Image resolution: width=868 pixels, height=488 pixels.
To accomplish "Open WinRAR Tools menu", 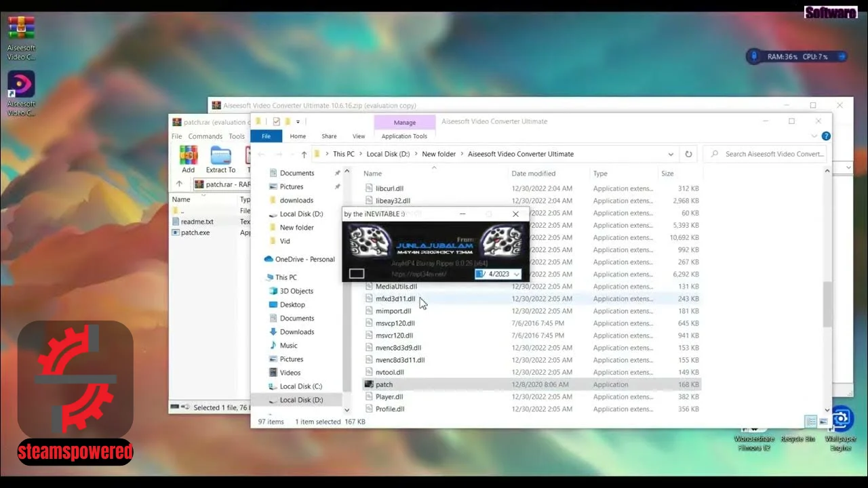I will point(237,136).
